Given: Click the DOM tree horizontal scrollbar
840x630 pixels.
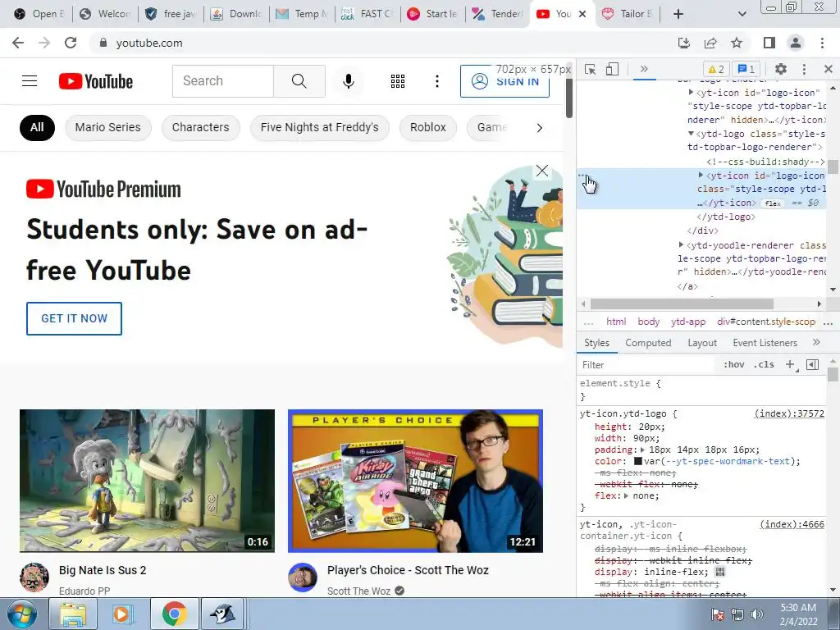Looking at the screenshot, I should [682, 304].
